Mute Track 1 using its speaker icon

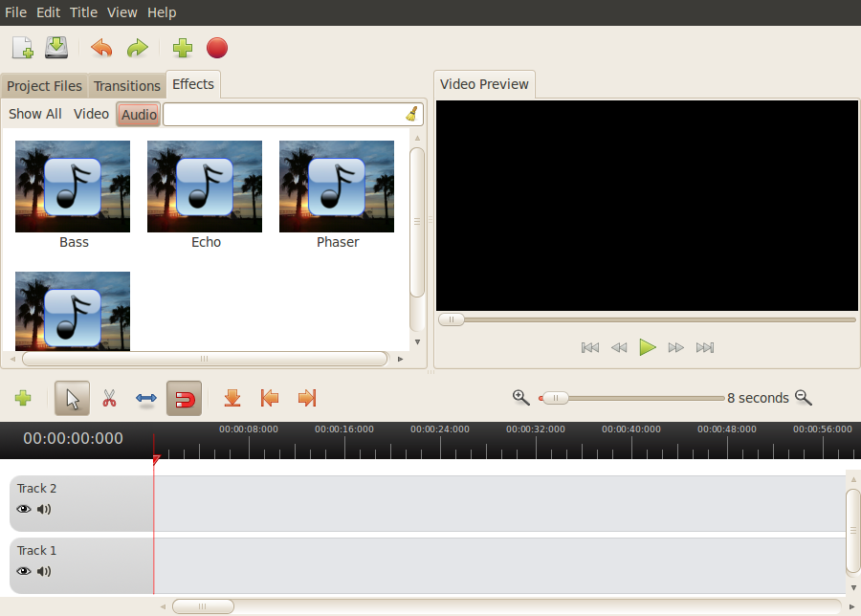click(x=44, y=571)
